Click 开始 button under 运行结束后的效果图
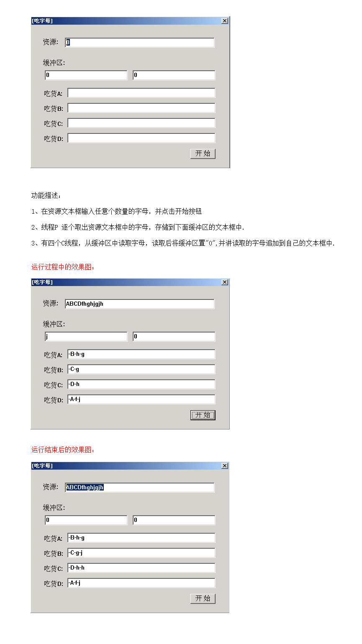This screenshot has height=644, width=362. click(x=203, y=598)
